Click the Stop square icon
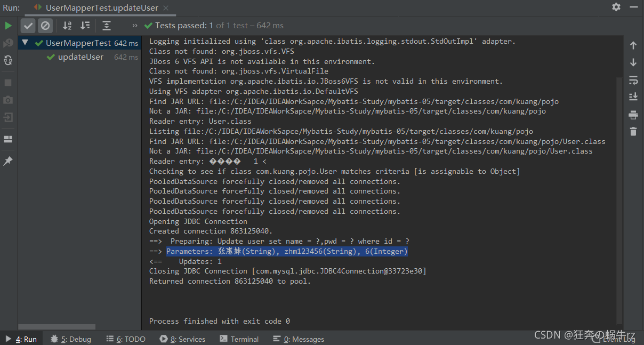 pyautogui.click(x=8, y=83)
